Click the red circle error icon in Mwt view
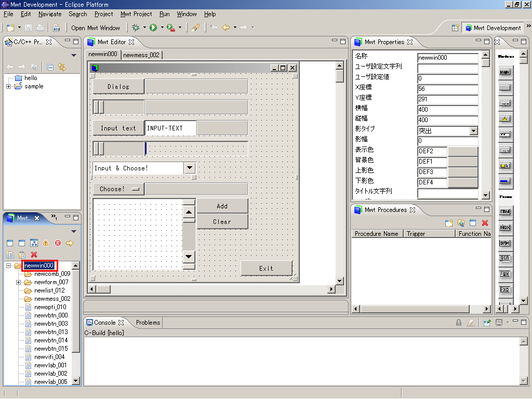This screenshot has height=399, width=532. coord(58,243)
